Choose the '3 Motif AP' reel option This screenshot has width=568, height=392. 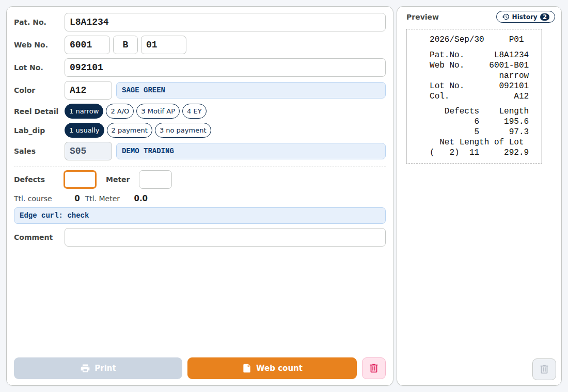(158, 111)
